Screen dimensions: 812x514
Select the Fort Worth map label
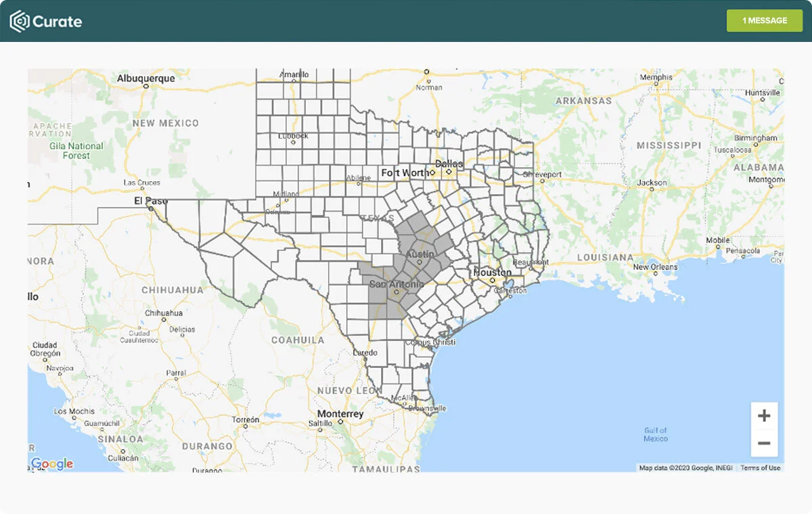pos(404,172)
